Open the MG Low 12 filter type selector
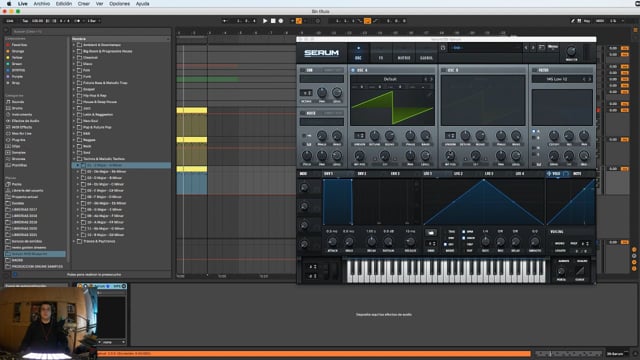Viewport: 640px width, 360px height. point(557,79)
